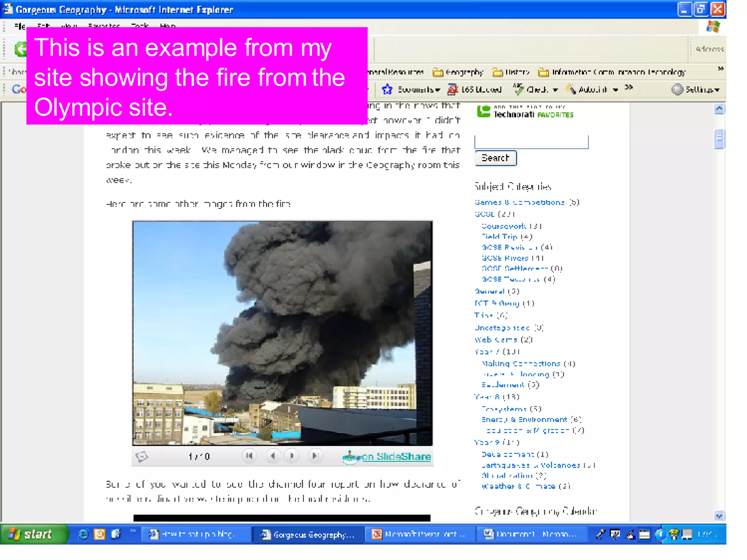
Task: Click the blog search text field
Action: pos(531,141)
